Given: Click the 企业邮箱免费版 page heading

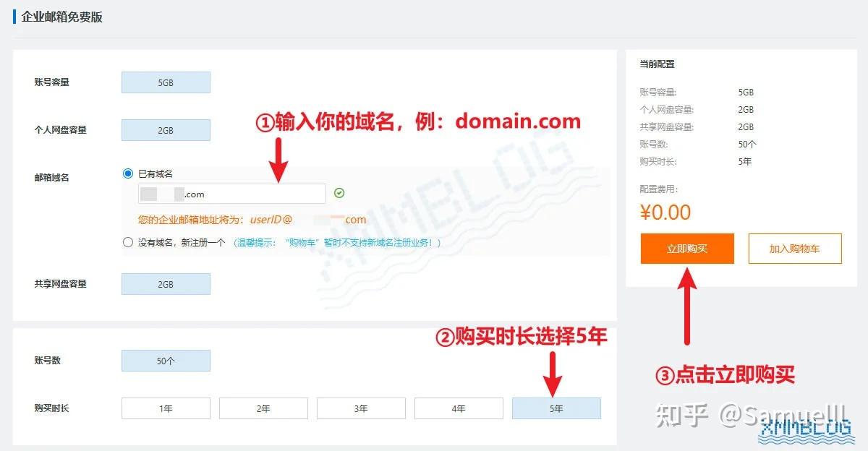Looking at the screenshot, I should (62, 17).
